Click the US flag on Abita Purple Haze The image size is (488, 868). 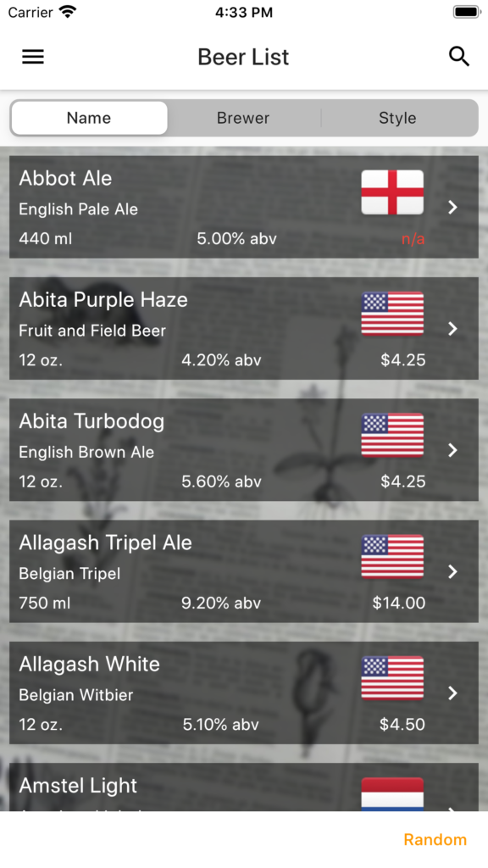pyautogui.click(x=392, y=314)
